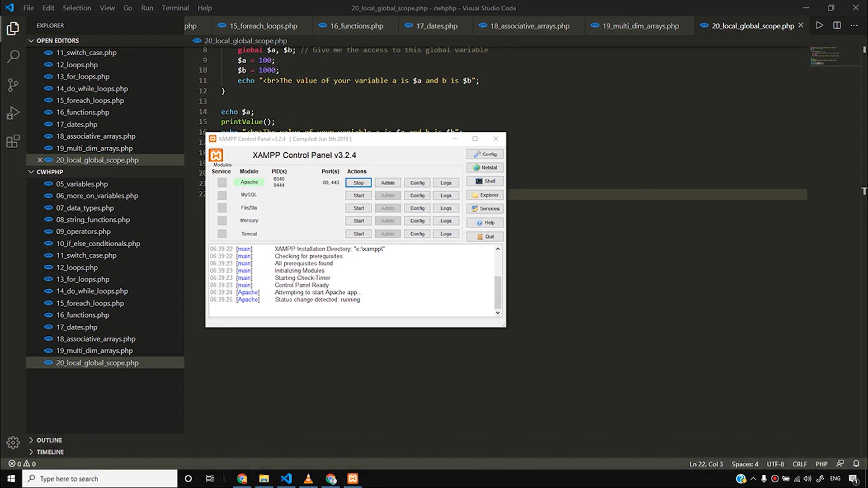Toggle the Tomcat service checkbox
This screenshot has width=868, height=488.
point(222,234)
